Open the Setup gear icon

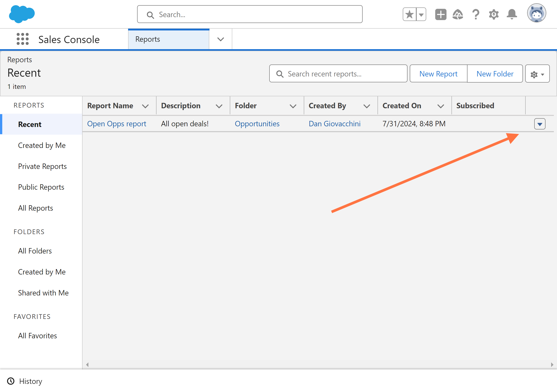click(494, 14)
